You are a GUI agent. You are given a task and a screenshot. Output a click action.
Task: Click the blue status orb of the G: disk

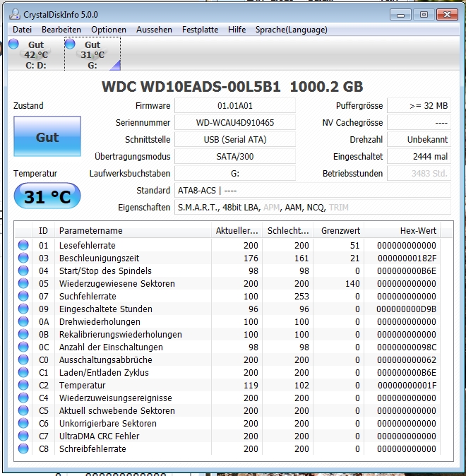click(x=70, y=44)
